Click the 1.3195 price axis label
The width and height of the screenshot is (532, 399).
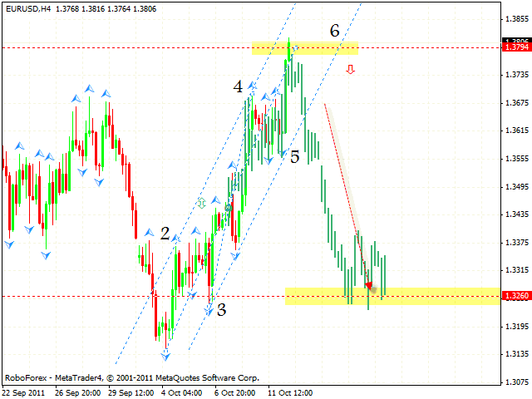coord(517,327)
